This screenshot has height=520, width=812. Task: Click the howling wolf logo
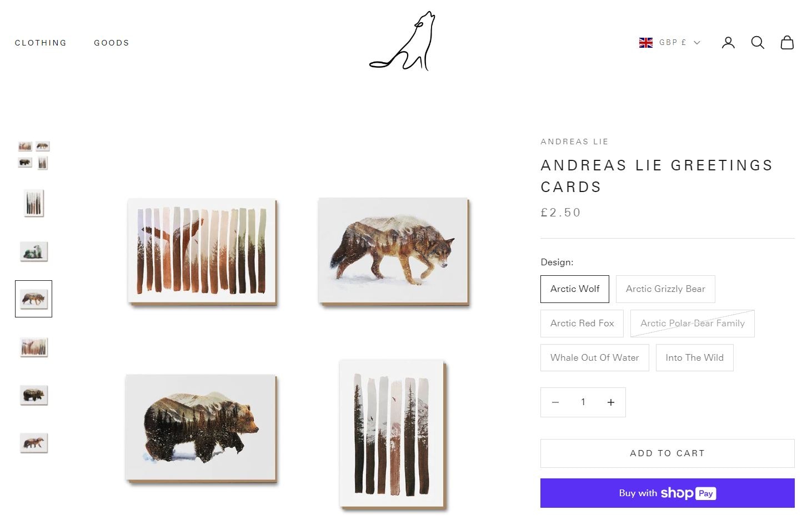[x=403, y=41]
